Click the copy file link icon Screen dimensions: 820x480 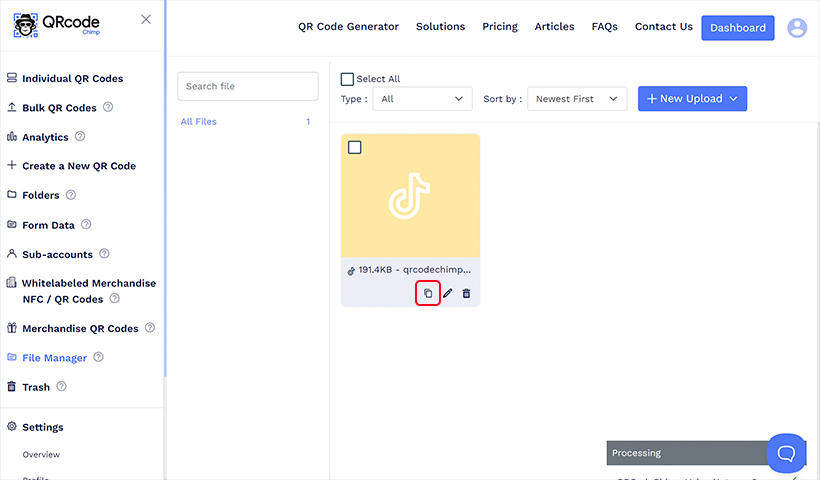428,293
